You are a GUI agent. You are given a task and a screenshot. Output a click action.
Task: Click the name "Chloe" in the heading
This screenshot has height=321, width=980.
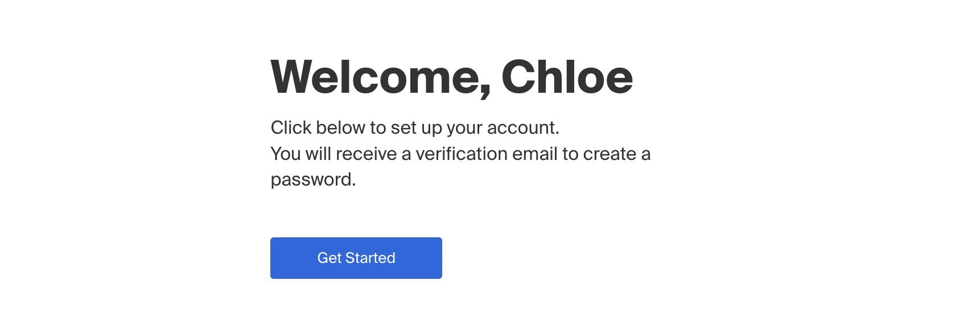click(x=567, y=77)
